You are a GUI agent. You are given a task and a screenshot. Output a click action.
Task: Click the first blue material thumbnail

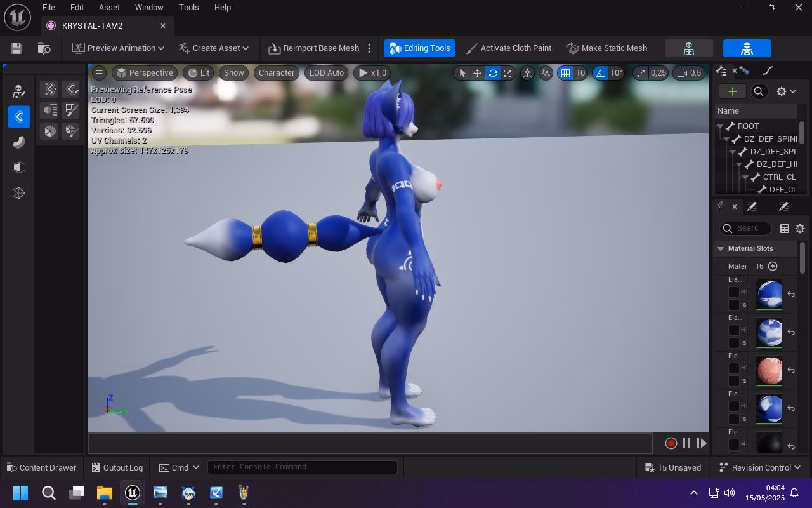pos(769,295)
